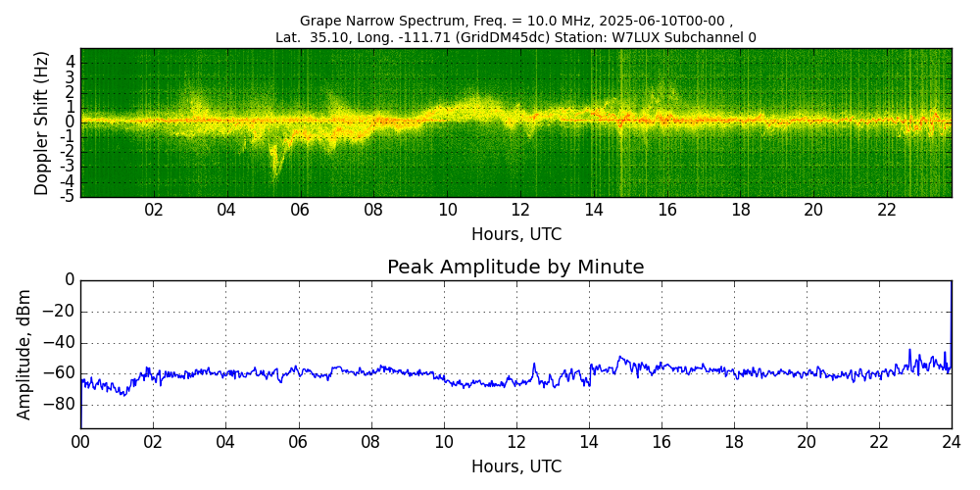The image size is (980, 490).
Task: Click the 'Amplitude, dBm' axis label
Action: pos(24,355)
